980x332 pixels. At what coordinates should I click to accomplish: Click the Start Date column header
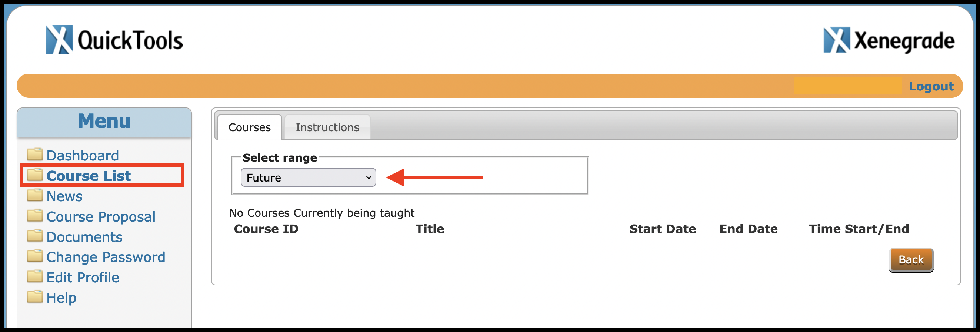tap(662, 229)
